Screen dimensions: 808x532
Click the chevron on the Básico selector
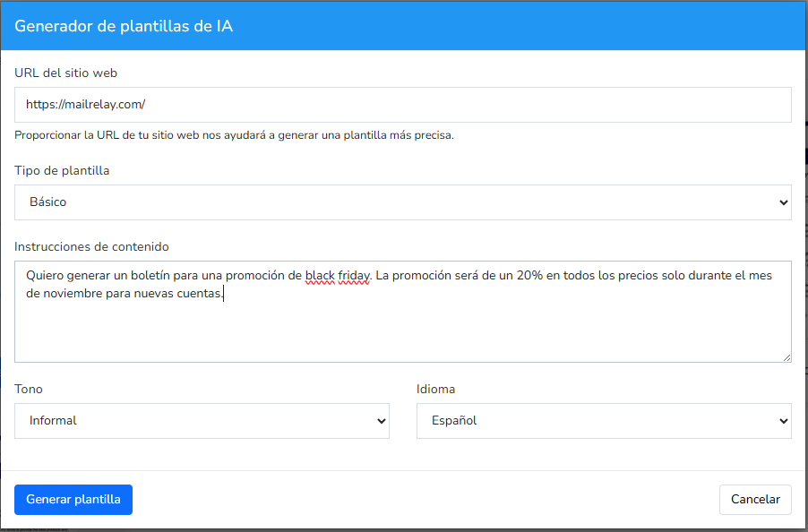point(781,202)
